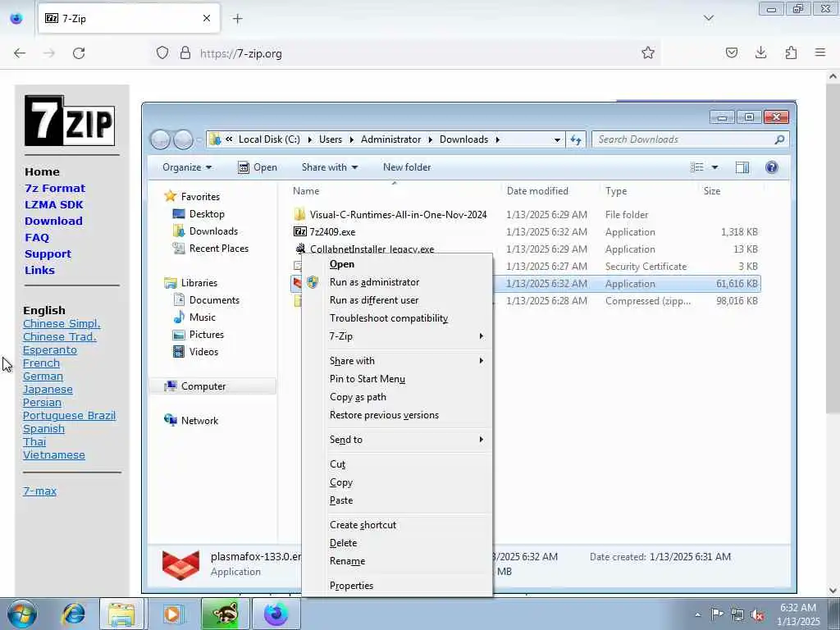Open the Share with toolbar dropdown
Screen dimensions: 840x630
pos(330,167)
